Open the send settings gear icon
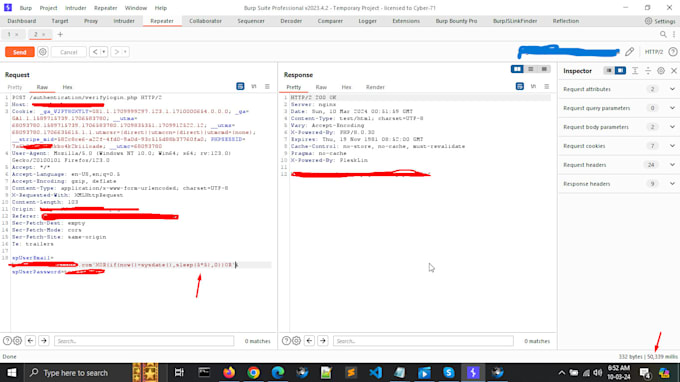This screenshot has width=680, height=382. tap(42, 52)
